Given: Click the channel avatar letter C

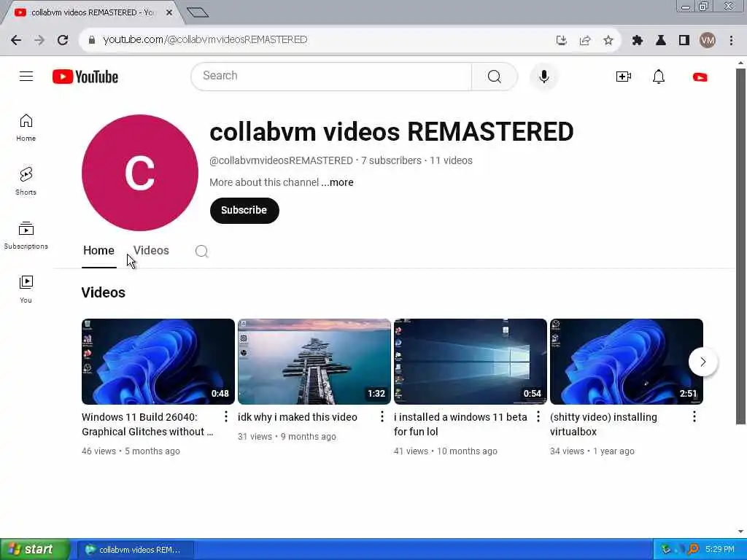Looking at the screenshot, I should tap(139, 173).
